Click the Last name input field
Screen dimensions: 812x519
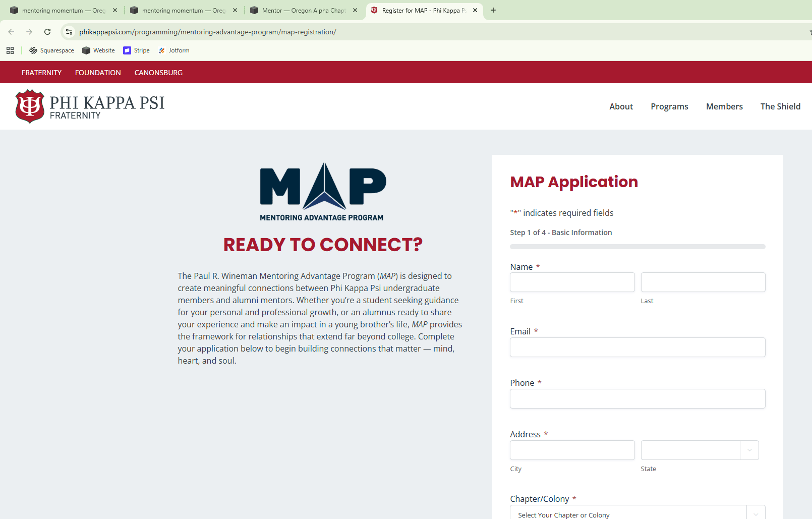point(703,282)
